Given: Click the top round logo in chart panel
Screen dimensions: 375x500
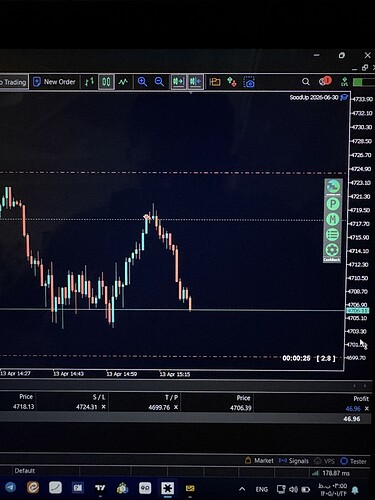Looking at the screenshot, I should point(333,187).
